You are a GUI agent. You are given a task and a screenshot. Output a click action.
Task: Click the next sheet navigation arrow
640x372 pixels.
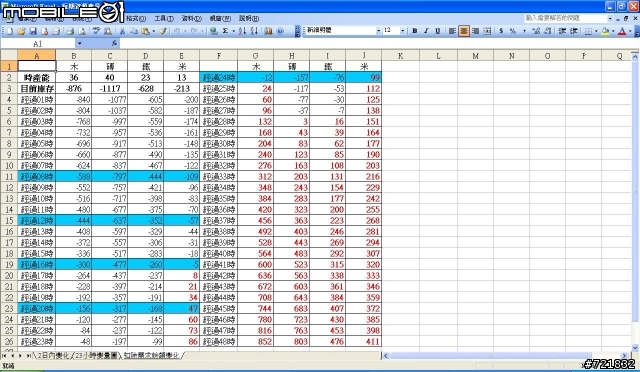20,356
